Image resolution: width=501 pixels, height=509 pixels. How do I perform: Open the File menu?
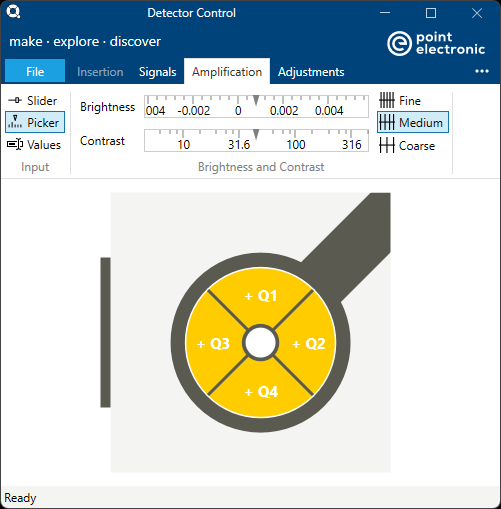coord(35,71)
